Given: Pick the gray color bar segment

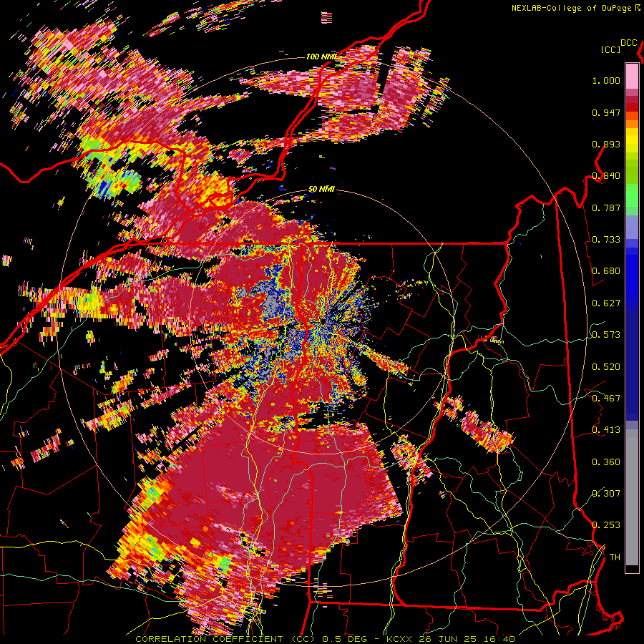Looking at the screenshot, I should pyautogui.click(x=632, y=497).
